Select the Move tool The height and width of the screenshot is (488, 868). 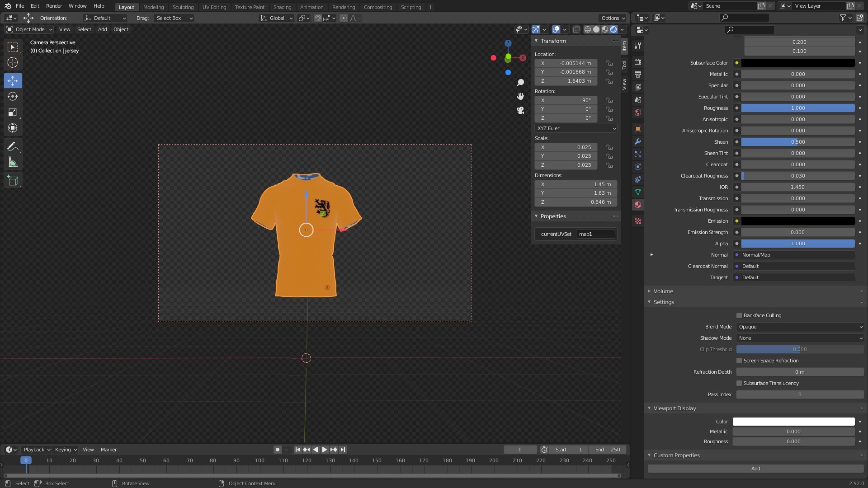[x=13, y=81]
